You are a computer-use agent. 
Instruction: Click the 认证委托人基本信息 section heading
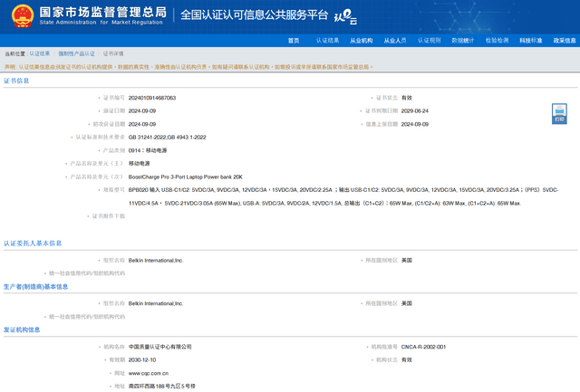click(33, 244)
